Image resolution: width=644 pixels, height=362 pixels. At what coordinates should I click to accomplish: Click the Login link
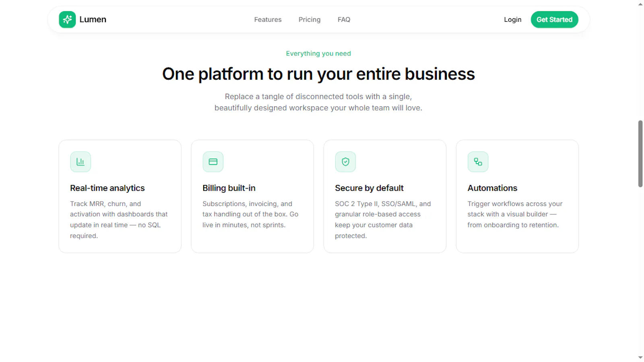tap(512, 19)
